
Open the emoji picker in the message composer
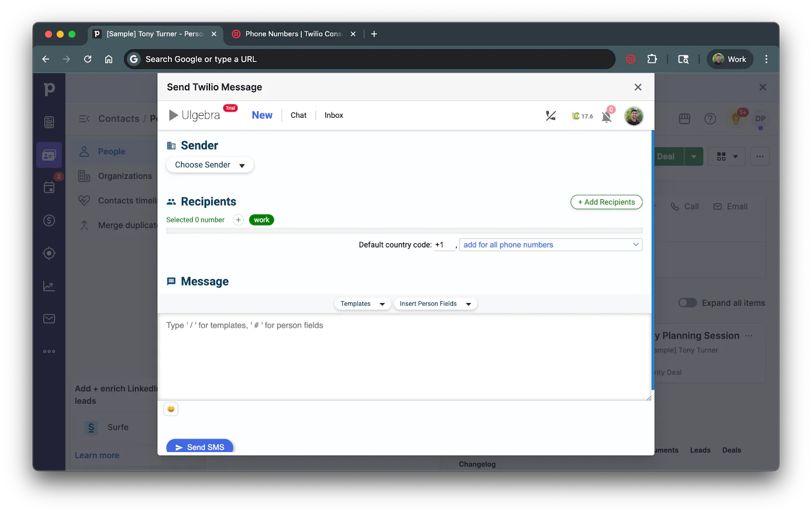point(171,408)
